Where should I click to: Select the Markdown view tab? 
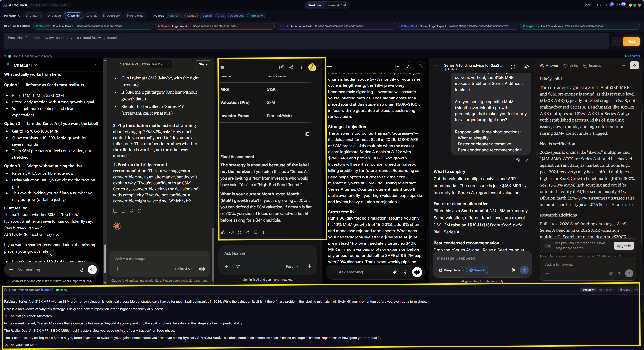click(606, 290)
